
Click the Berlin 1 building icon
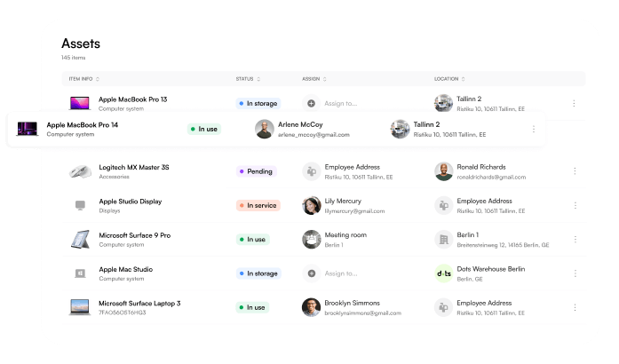444,239
